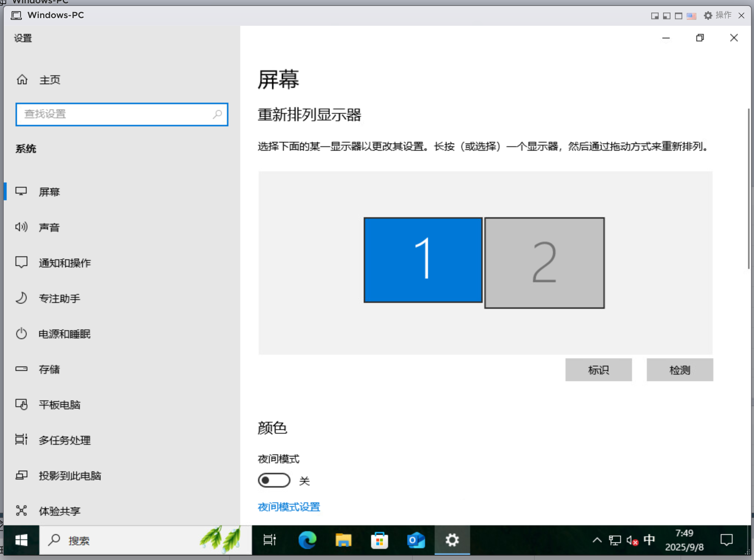Click Home icon in settings sidebar
The image size is (754, 560).
pyautogui.click(x=22, y=79)
